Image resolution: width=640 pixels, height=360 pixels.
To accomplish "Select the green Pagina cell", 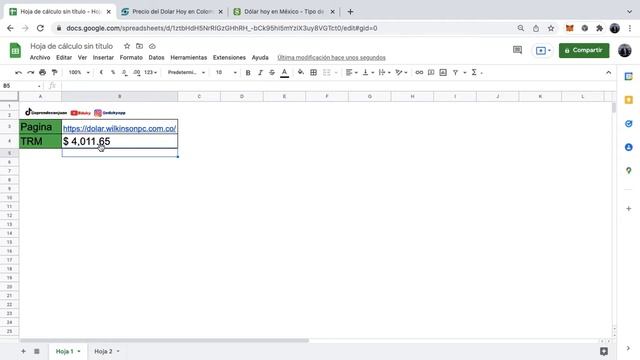I will 40,127.
